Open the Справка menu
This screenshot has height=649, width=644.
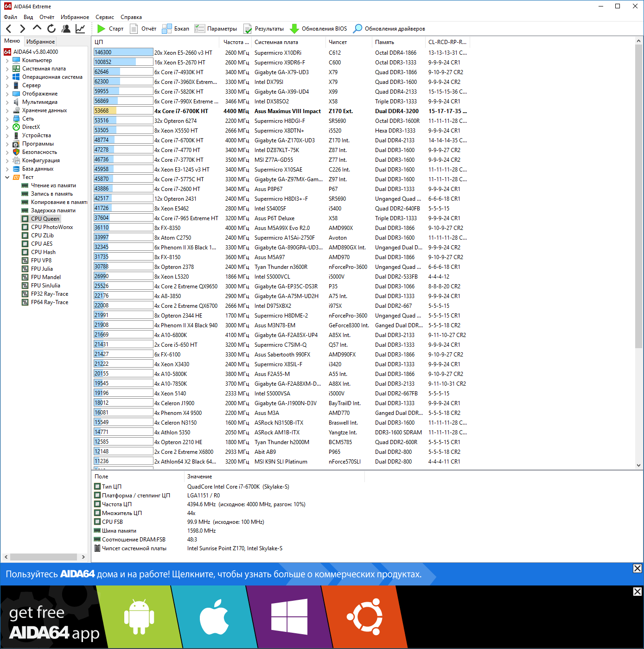[131, 17]
